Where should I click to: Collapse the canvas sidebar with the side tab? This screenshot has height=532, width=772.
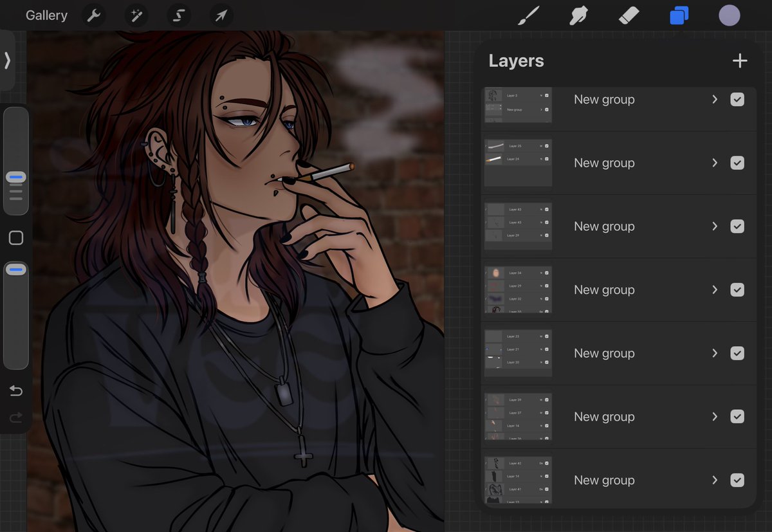pyautogui.click(x=8, y=60)
